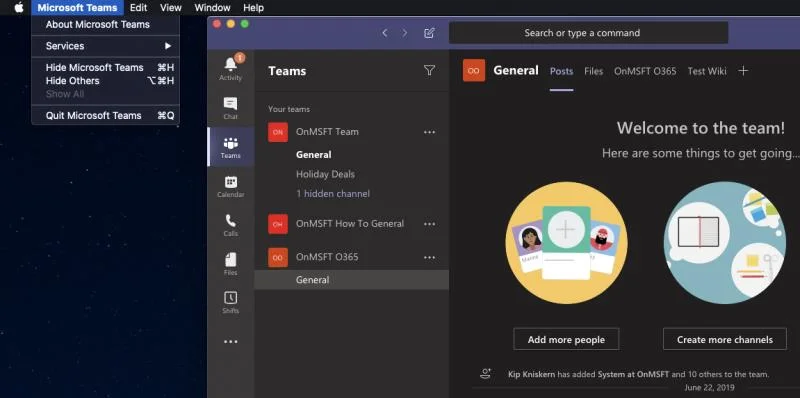Open the Window menu
Screen dimensions: 800x398
click(212, 8)
